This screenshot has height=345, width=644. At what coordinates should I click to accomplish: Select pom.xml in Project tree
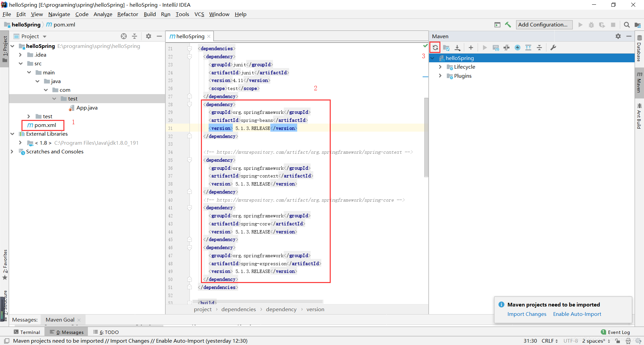(45, 125)
